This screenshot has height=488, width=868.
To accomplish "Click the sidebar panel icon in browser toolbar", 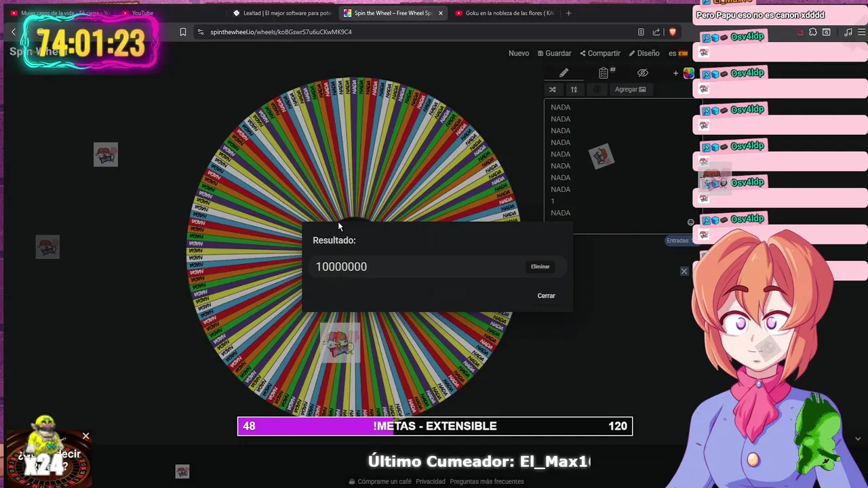I will point(826,32).
